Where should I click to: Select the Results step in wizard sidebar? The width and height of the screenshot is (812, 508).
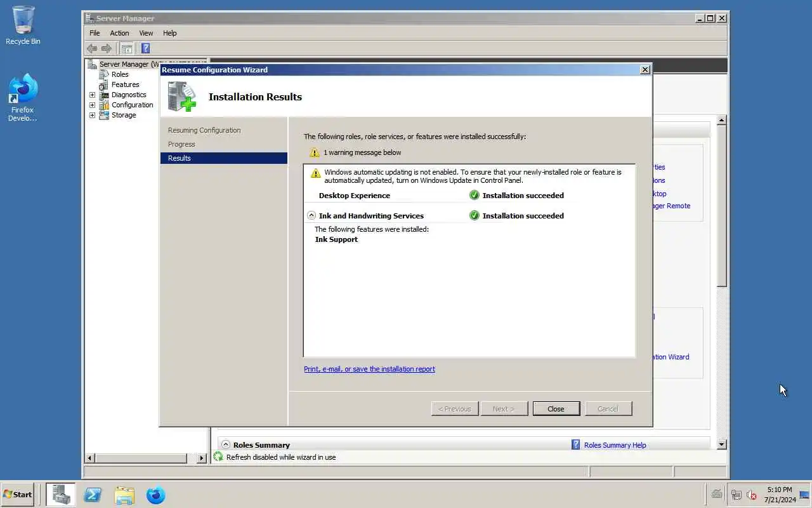[x=224, y=158]
